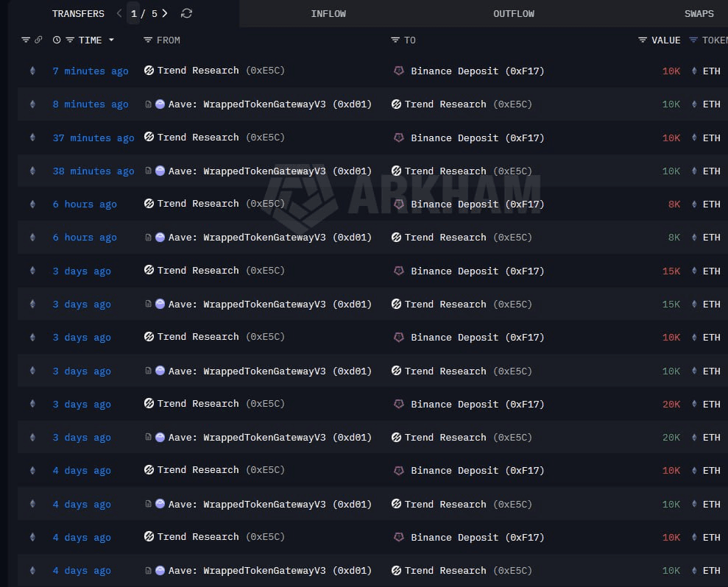Expand the TIME sort dropdown arrow
The height and width of the screenshot is (587, 728).
[111, 40]
